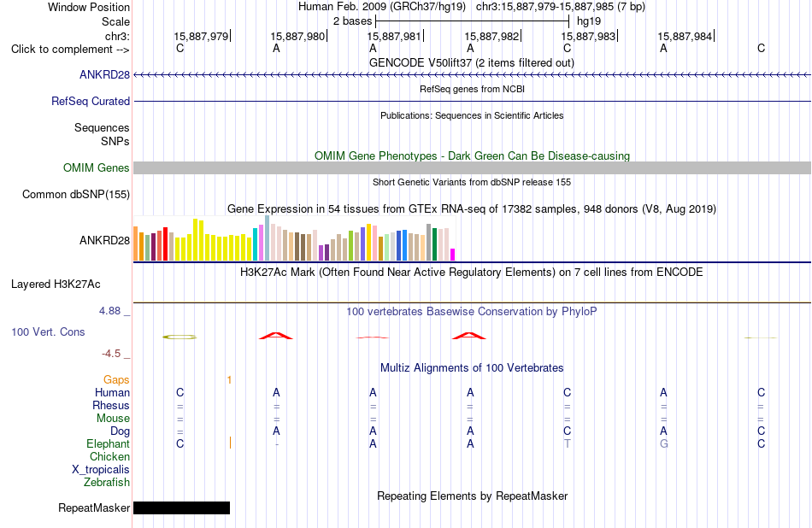Viewport: 812px width, 528px height.
Task: Click the ANKRD28 intron arrow line
Action: pyautogui.click(x=473, y=75)
